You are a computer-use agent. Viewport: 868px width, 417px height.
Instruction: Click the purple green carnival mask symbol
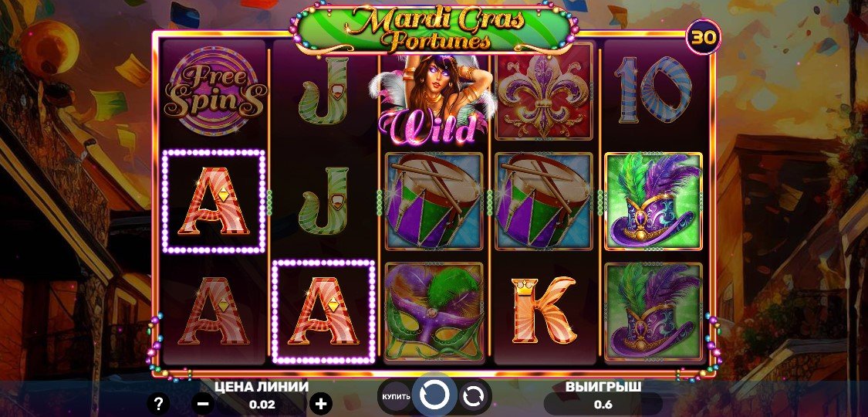click(434, 312)
